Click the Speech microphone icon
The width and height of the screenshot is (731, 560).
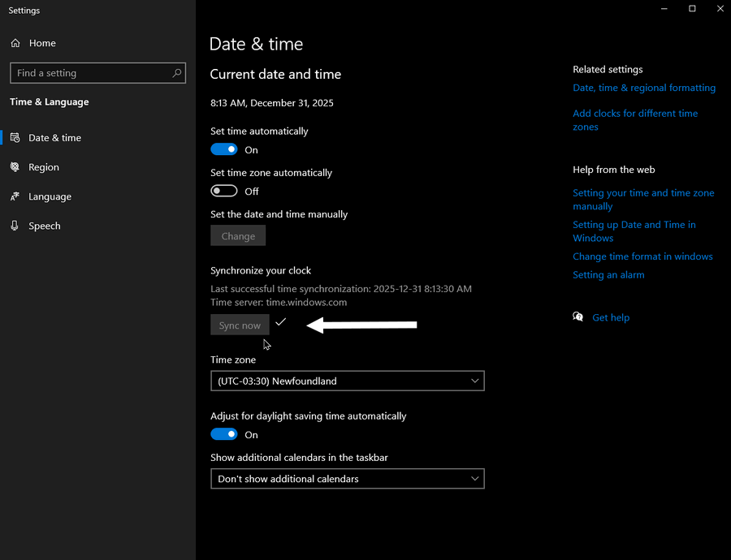point(15,226)
